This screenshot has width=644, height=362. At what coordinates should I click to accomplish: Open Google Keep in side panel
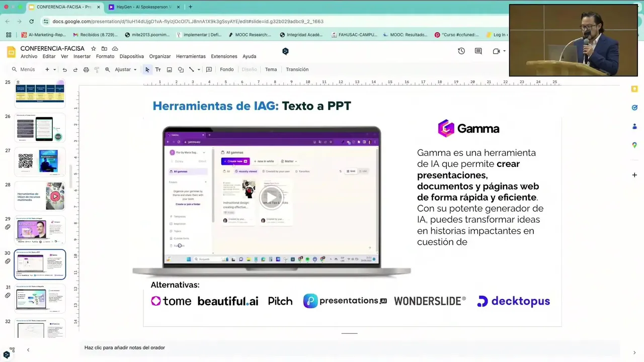coord(634,89)
